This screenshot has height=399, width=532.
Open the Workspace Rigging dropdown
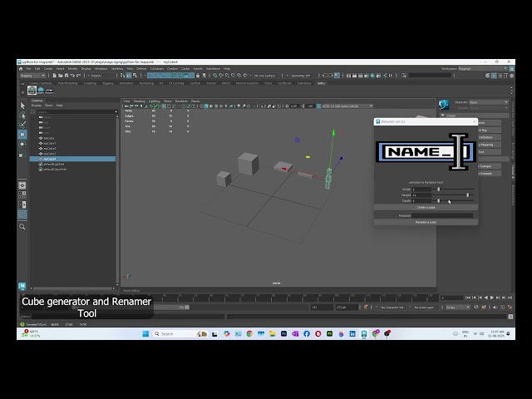483,68
